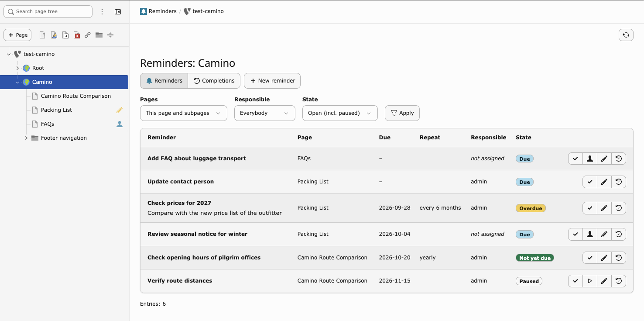This screenshot has width=644, height=321.
Task: Open the page tree options three-dot menu
Action: pos(102,12)
